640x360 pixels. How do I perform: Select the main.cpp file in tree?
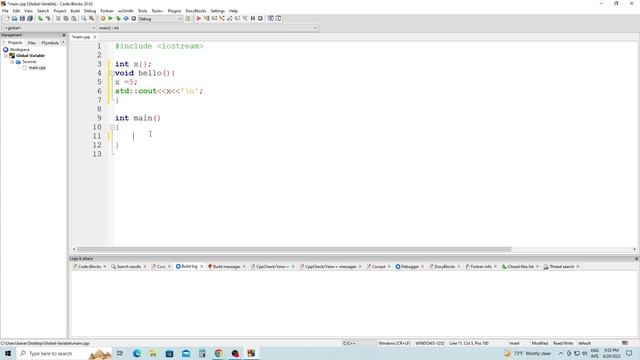point(37,68)
